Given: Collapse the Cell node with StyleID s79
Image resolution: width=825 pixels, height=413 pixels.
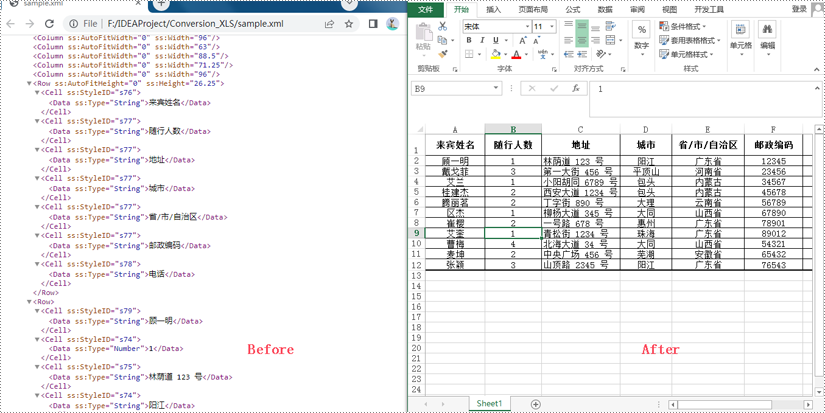Looking at the screenshot, I should 37,311.
